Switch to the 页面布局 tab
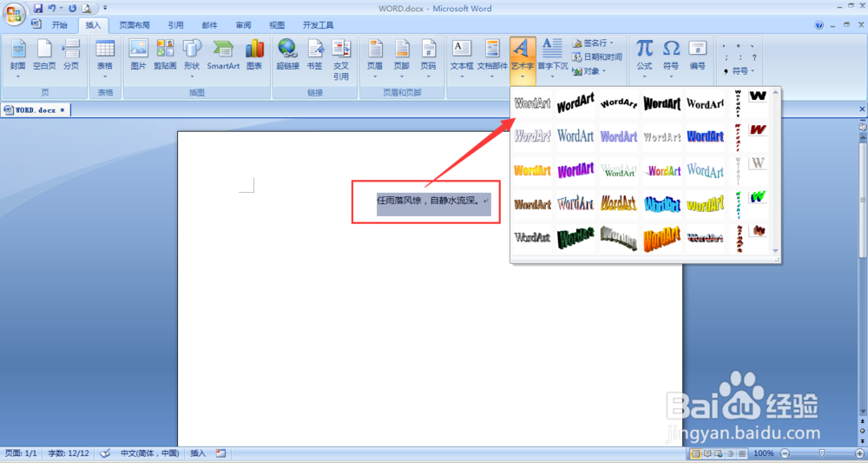Screen dimensions: 868x463 point(135,25)
